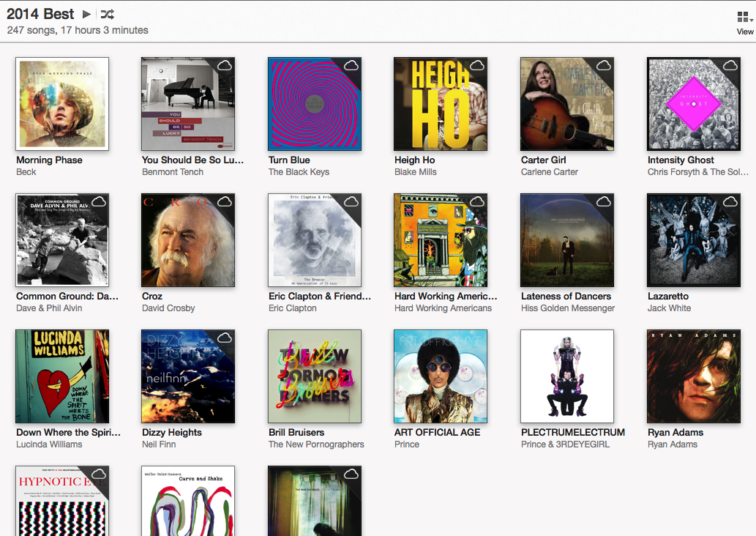This screenshot has width=756, height=536.
Task: Click artist name Prince & 3RDEYEGIRL
Action: tap(565, 444)
